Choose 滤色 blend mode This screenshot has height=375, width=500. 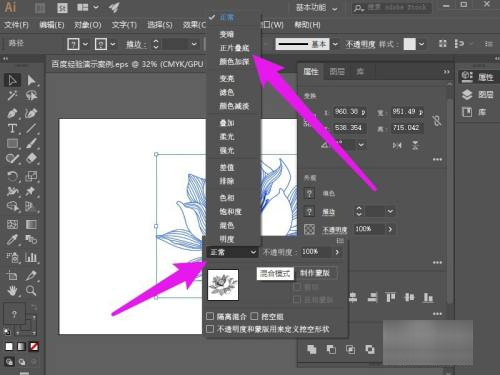(227, 92)
